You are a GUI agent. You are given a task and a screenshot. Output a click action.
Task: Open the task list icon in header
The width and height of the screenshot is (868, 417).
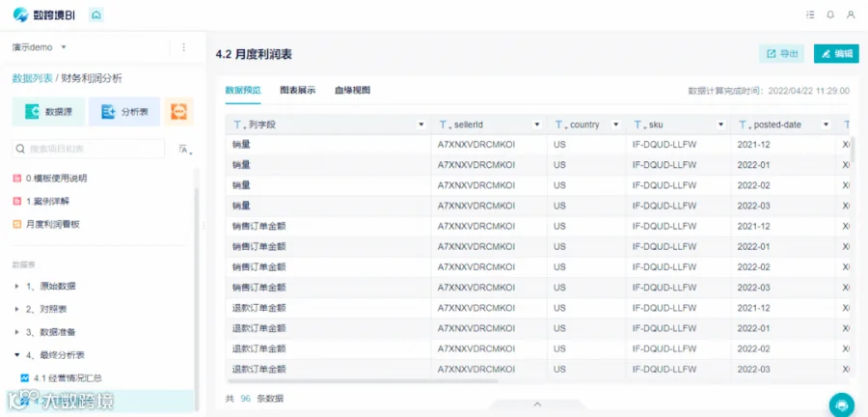click(810, 14)
